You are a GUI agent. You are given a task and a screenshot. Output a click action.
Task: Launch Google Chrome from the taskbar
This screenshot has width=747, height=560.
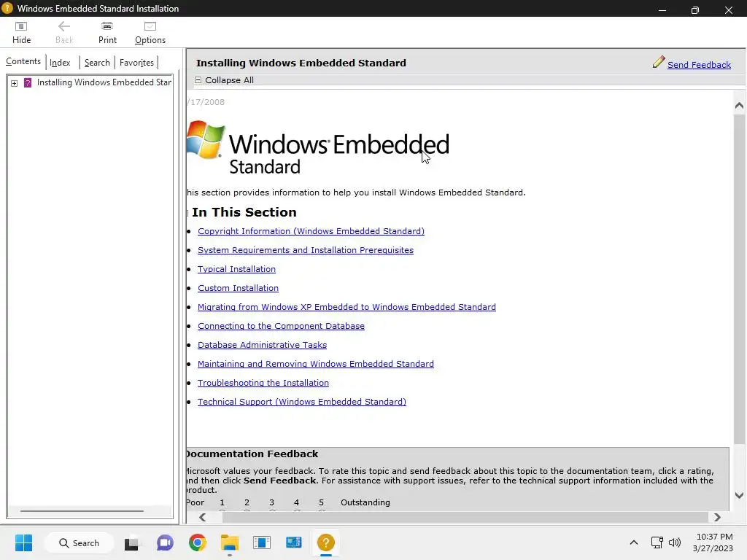click(197, 542)
